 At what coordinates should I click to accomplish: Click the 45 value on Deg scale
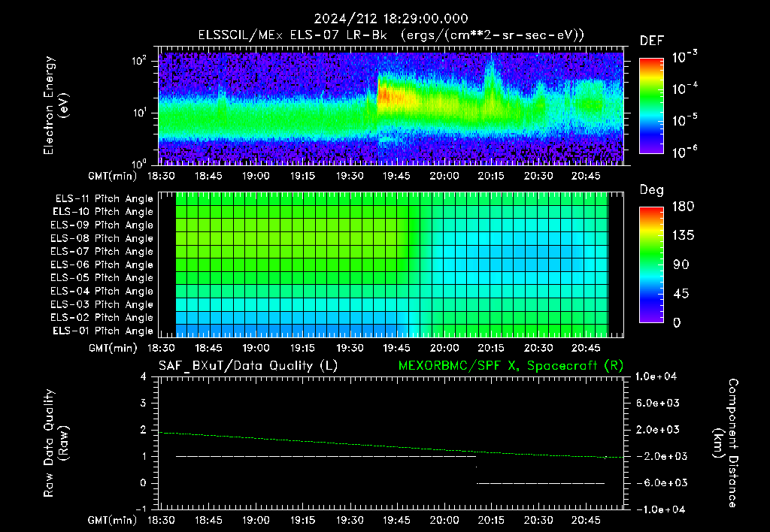(681, 294)
